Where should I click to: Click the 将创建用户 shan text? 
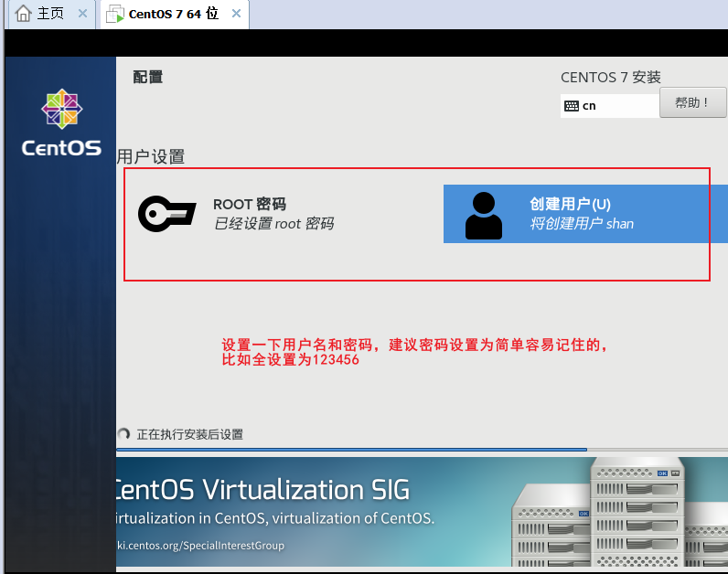[582, 224]
